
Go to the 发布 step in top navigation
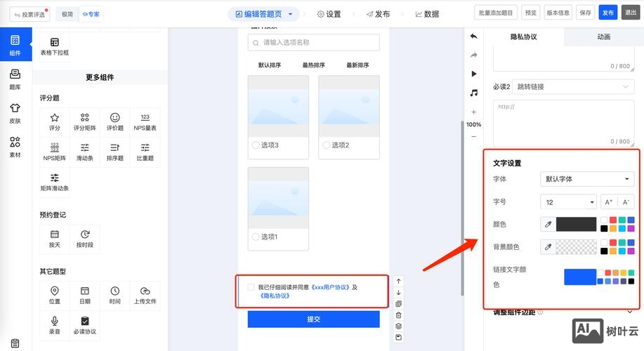tap(378, 14)
